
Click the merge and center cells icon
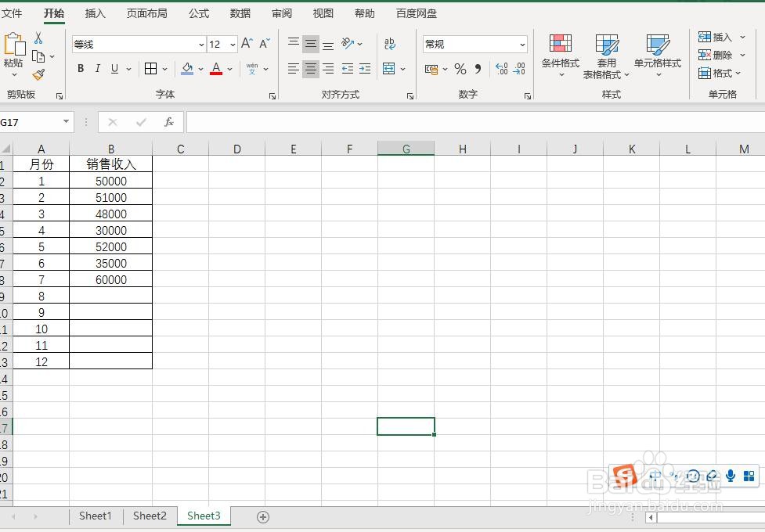pyautogui.click(x=390, y=70)
